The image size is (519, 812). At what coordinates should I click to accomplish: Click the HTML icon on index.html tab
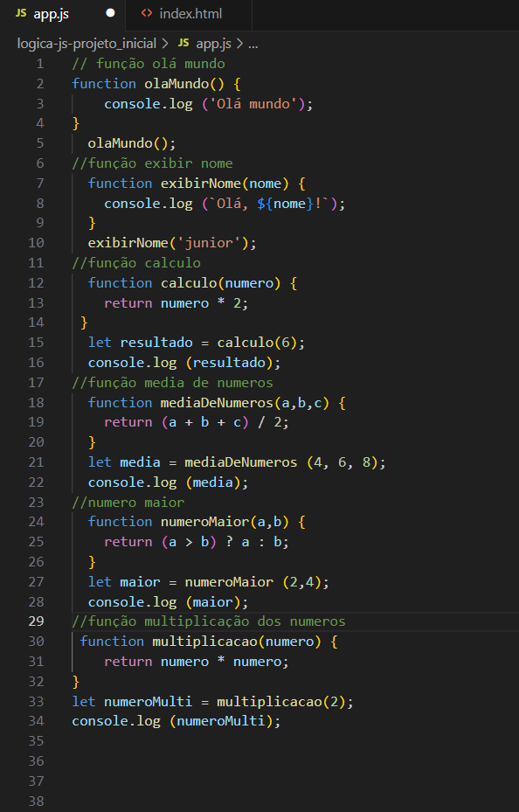click(x=147, y=13)
